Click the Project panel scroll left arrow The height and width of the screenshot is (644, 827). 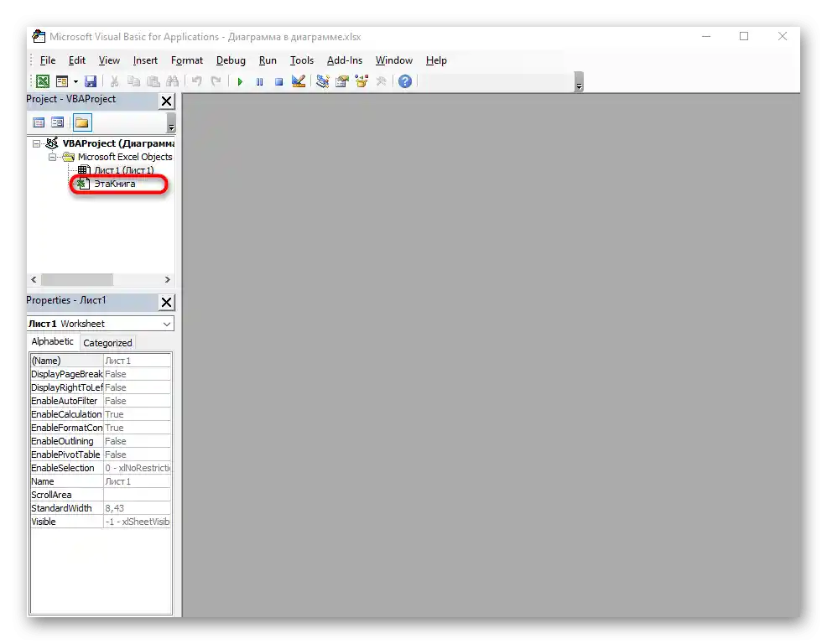tap(34, 279)
